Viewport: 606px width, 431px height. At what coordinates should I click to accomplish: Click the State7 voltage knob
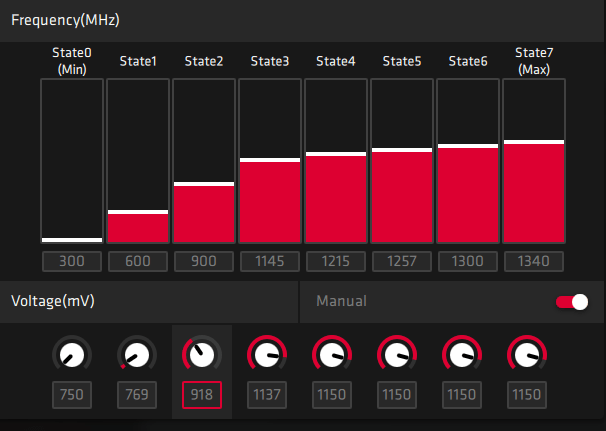(x=527, y=354)
